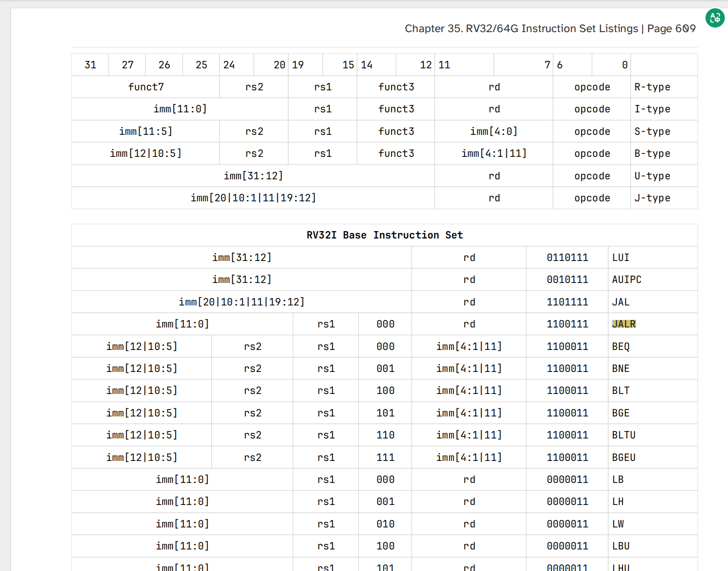Click the green translate extension icon
728x571 pixels.
click(x=715, y=18)
